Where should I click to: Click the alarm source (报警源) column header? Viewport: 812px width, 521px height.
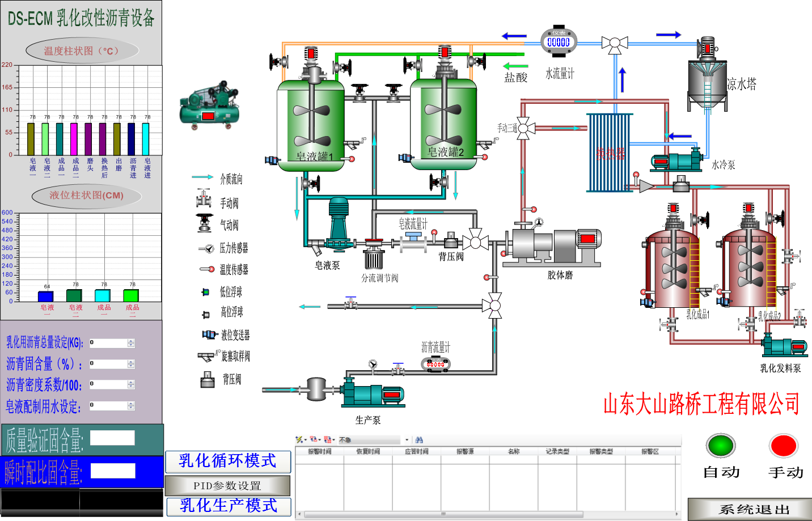coord(465,452)
